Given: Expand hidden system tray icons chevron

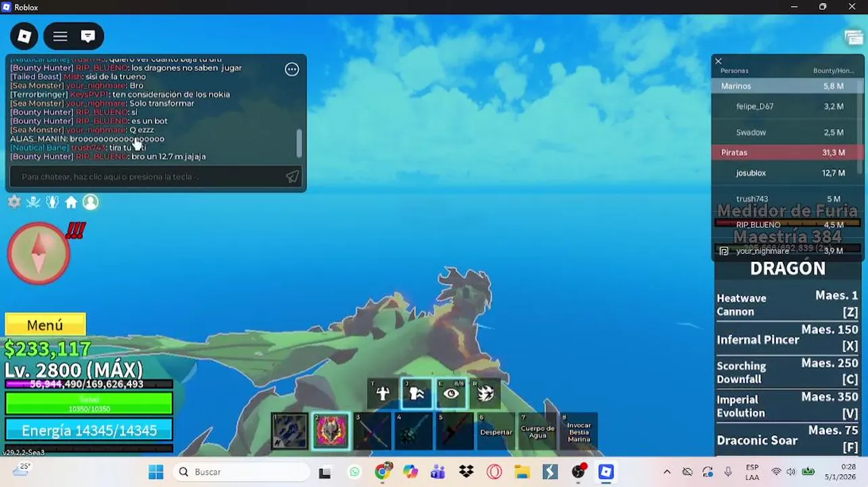Looking at the screenshot, I should pyautogui.click(x=667, y=472).
